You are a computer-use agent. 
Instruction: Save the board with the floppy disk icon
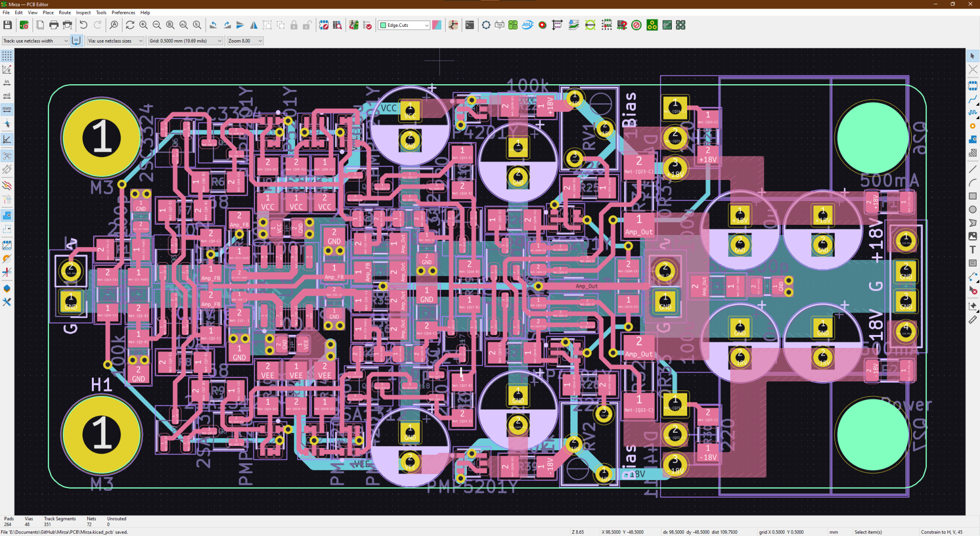point(7,25)
